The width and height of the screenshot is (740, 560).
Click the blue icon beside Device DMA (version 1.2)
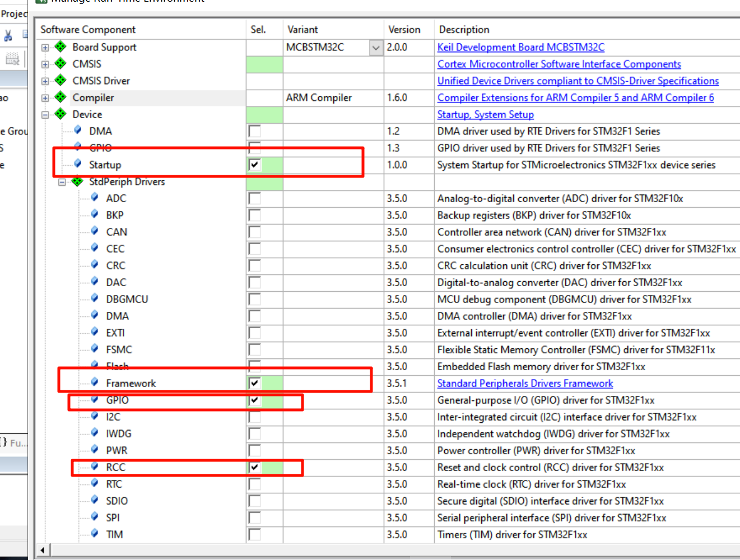(x=78, y=130)
